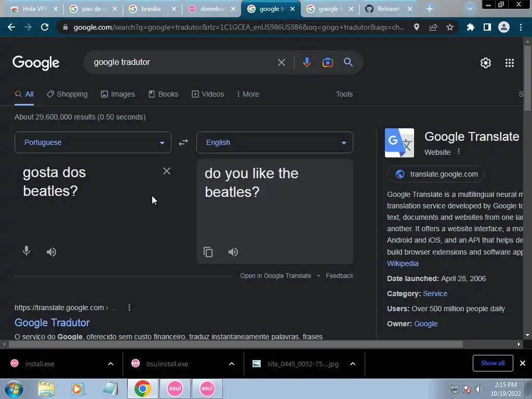Open Google quick settings gear
Screen dimensions: 532x399
486,63
